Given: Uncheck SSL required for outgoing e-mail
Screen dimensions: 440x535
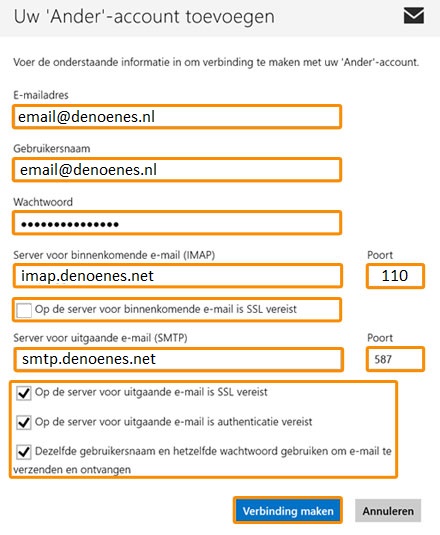Looking at the screenshot, I should pyautogui.click(x=24, y=393).
